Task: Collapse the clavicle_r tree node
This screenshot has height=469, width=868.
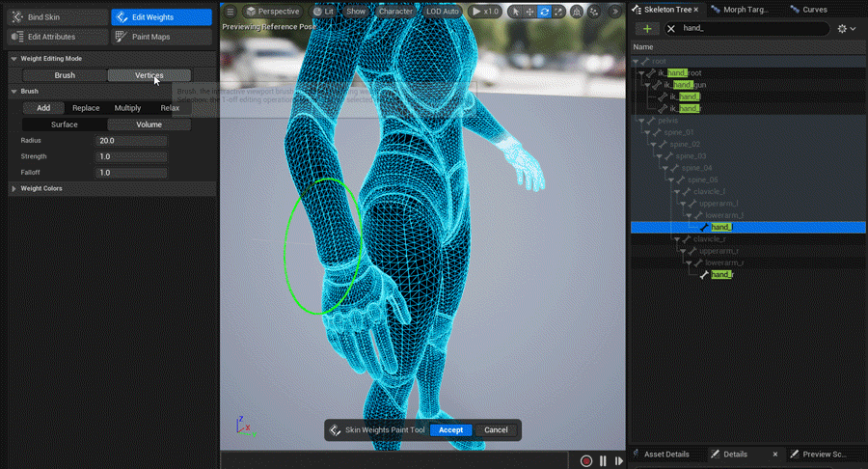Action: 677,239
